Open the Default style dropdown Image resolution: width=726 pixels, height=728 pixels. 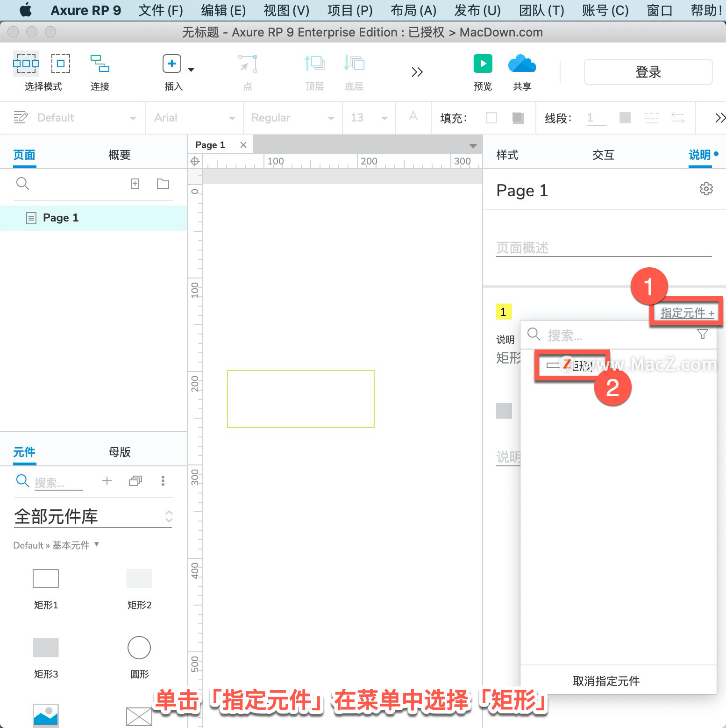[x=86, y=118]
